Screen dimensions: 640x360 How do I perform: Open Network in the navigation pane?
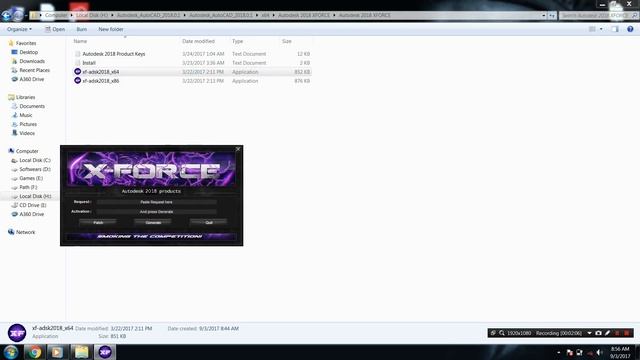tap(25, 232)
